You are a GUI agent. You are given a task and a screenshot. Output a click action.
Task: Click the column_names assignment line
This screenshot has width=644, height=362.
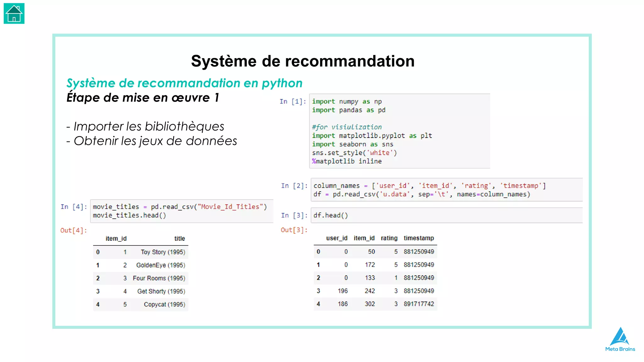[430, 186]
